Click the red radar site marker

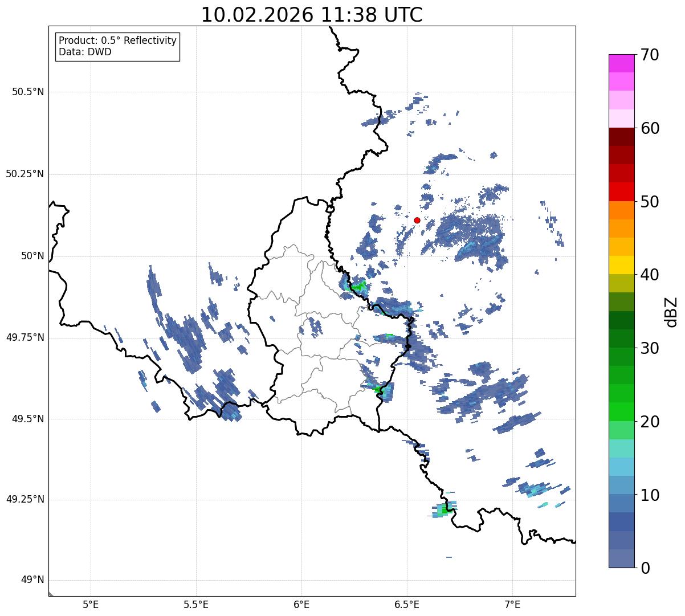tap(417, 220)
